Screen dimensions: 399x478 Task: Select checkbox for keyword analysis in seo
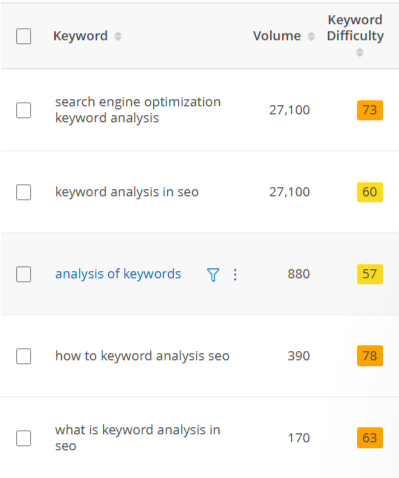24,192
